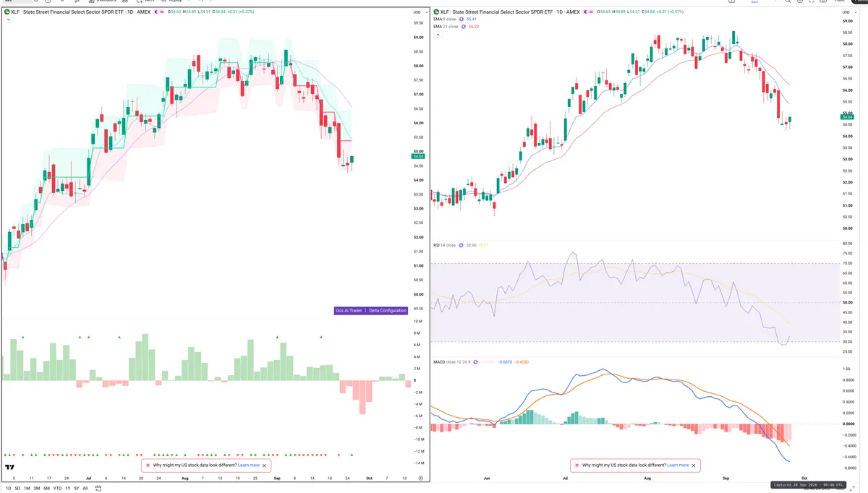Image resolution: width=868 pixels, height=493 pixels.
Task: Select the 5Y date range
Action: 76,489
